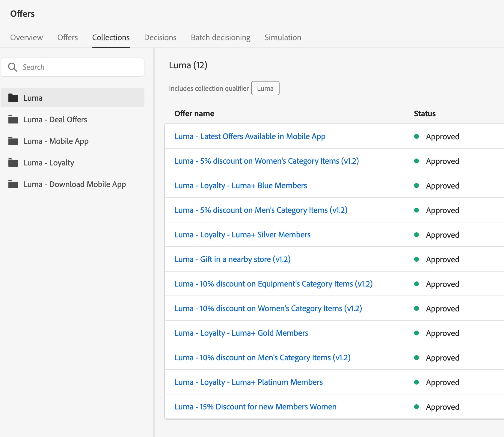Screen dimensions: 504x437
Task: Open the Decisions tab
Action: tap(160, 37)
